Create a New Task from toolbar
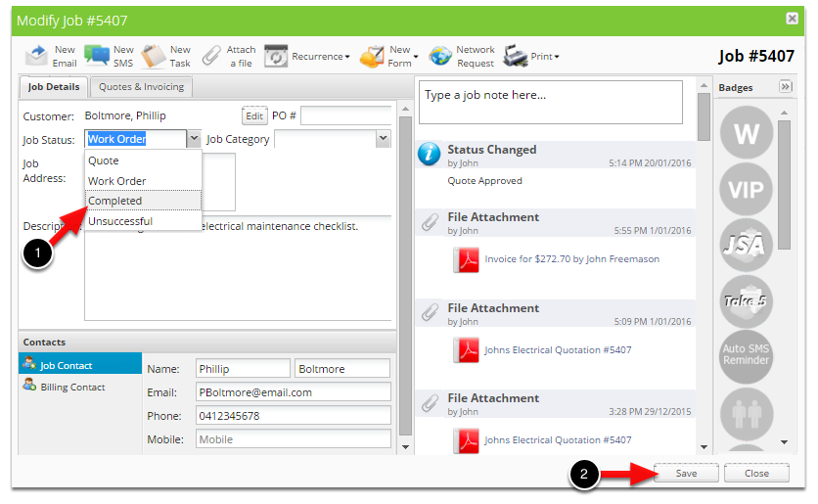Image resolution: width=818 pixels, height=504 pixels. click(154, 56)
